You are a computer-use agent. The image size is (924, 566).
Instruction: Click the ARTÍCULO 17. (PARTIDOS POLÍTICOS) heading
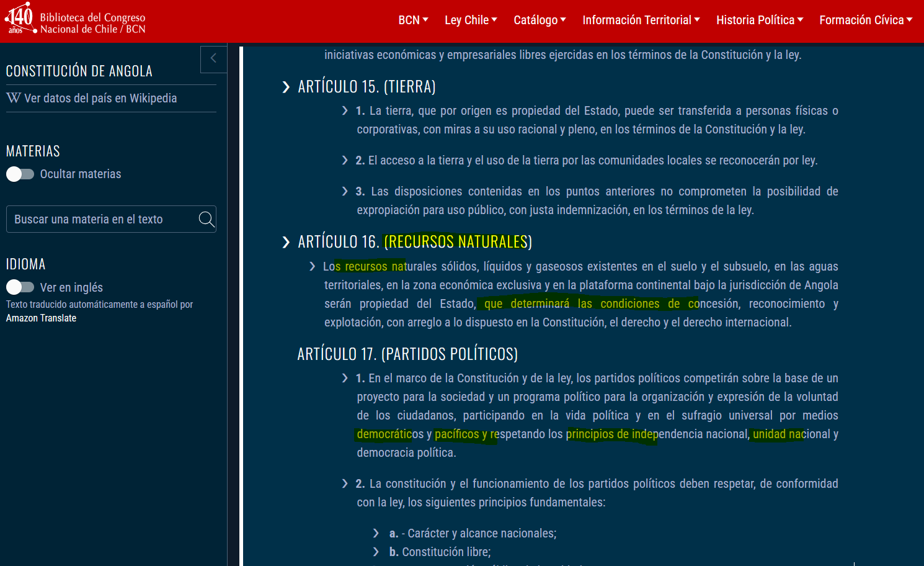point(407,354)
